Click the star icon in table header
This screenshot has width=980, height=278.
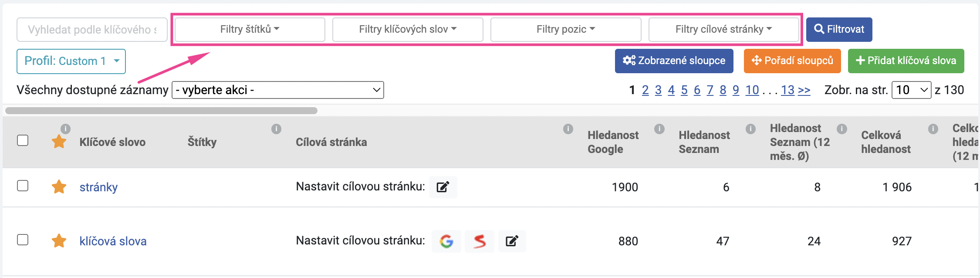(59, 141)
